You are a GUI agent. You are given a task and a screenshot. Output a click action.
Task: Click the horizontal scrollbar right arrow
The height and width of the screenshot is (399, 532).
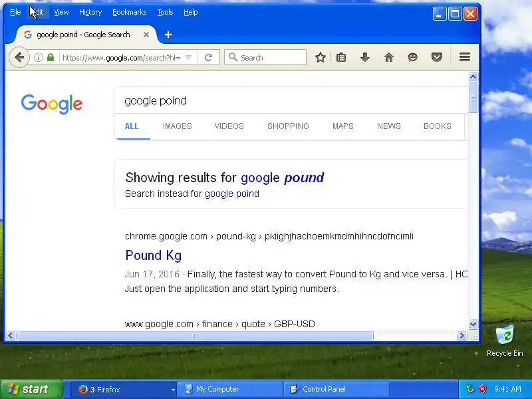coord(462,336)
